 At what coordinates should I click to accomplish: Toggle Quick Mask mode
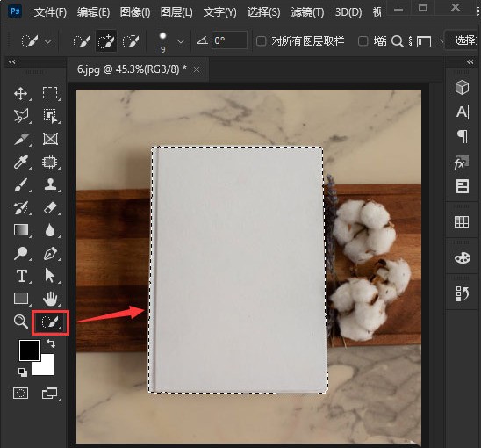click(20, 393)
